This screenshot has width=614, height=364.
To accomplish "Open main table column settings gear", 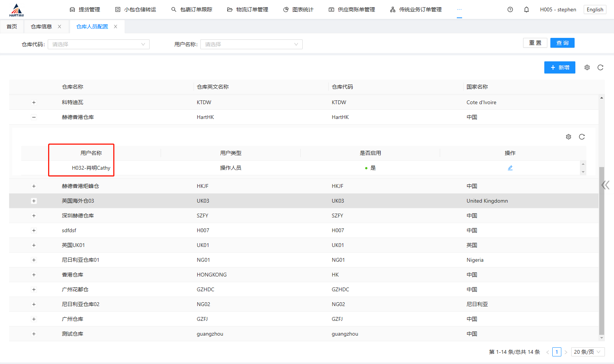I will click(x=587, y=67).
